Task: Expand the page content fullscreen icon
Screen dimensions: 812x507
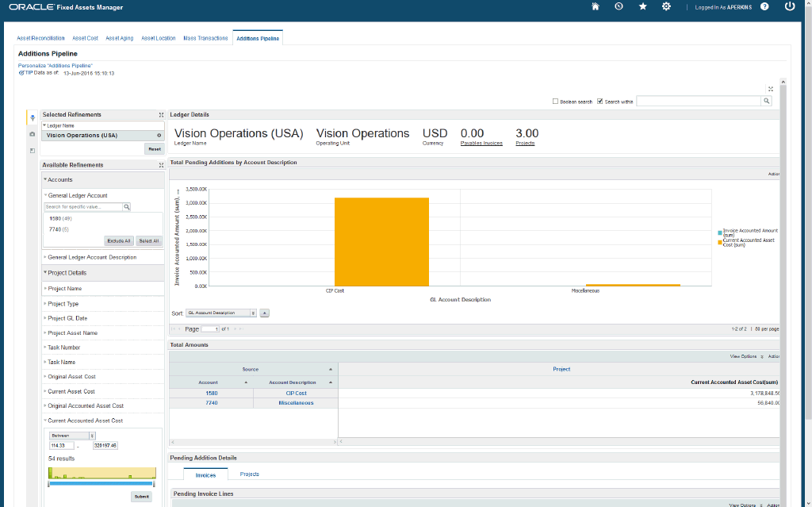Action: (771, 89)
